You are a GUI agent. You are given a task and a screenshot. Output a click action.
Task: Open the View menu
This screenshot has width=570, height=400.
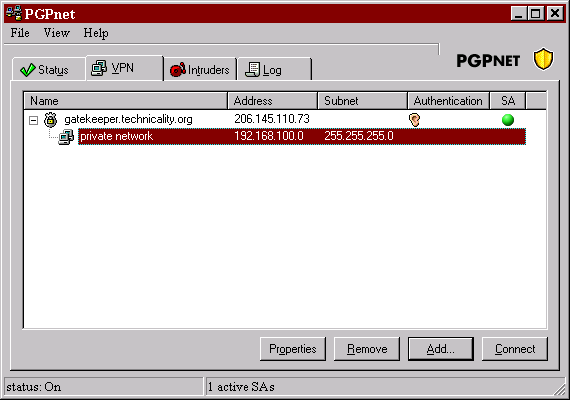pos(57,33)
